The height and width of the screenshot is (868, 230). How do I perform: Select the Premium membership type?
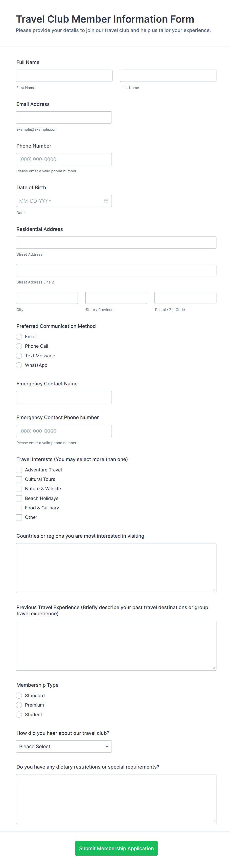point(19,705)
